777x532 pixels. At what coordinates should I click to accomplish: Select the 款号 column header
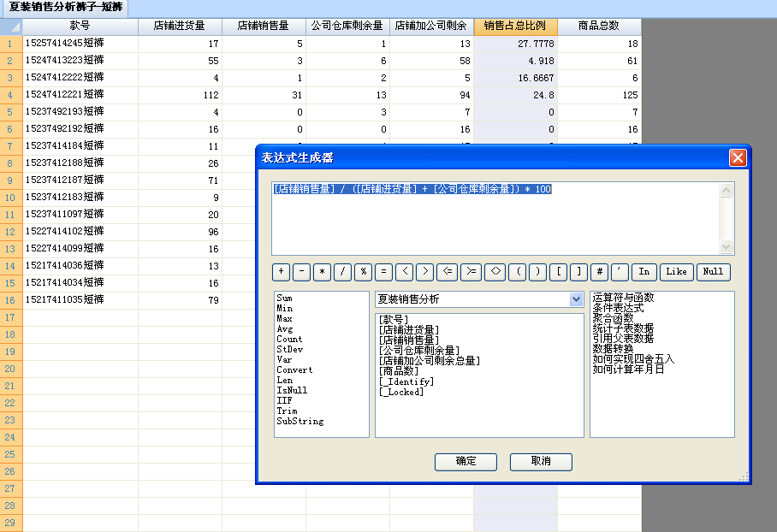click(80, 26)
